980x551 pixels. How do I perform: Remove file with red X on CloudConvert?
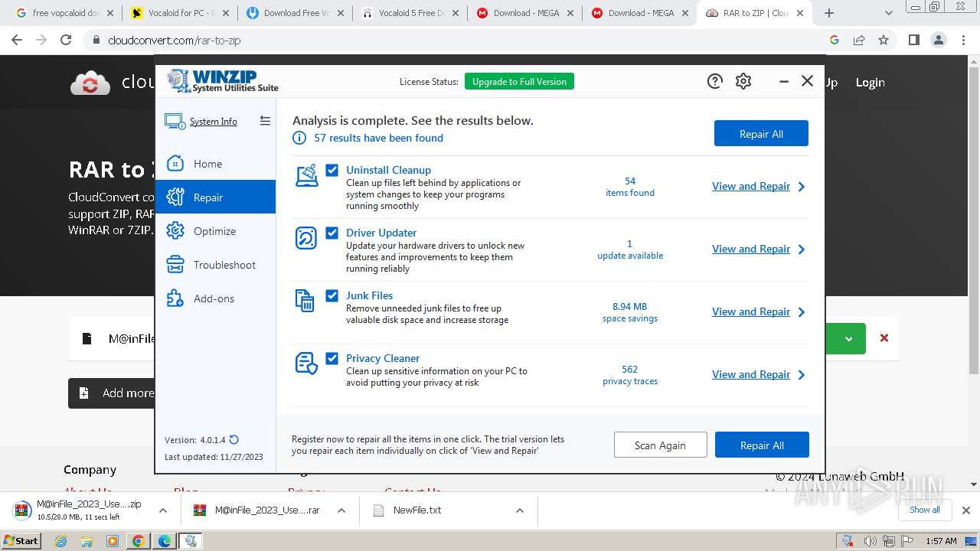884,337
